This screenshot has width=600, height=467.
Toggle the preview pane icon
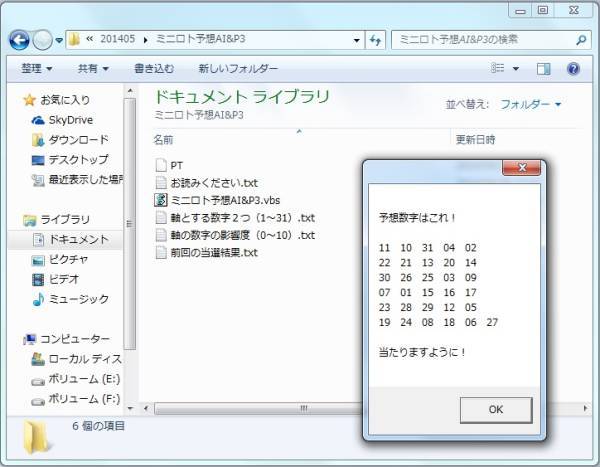click(544, 69)
